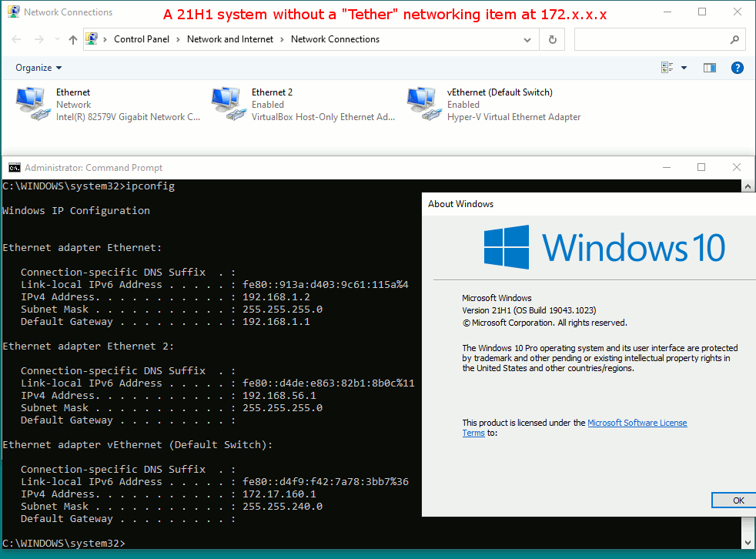Expand the chevron after Control Panel

click(x=178, y=39)
